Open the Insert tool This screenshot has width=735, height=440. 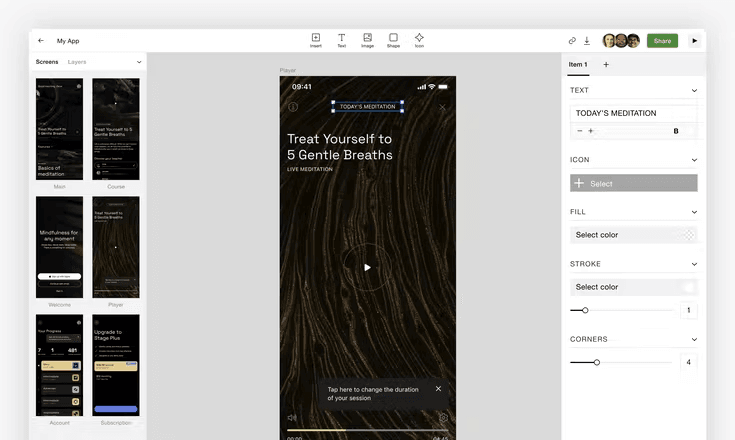[x=316, y=40]
